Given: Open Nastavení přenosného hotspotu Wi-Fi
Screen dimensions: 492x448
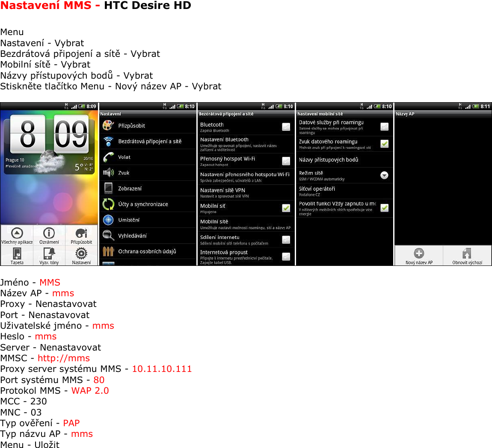Looking at the screenshot, I should 246,177.
